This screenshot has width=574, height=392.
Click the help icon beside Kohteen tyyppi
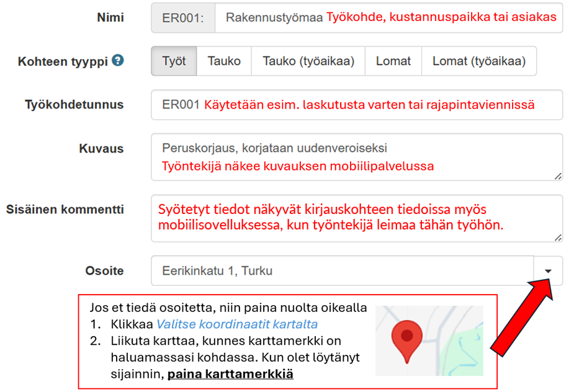click(x=118, y=61)
